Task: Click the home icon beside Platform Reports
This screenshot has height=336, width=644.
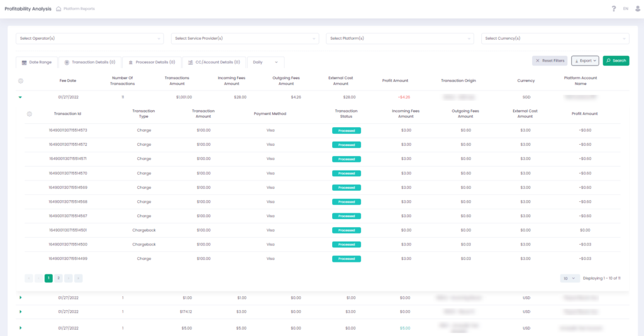Action: [58, 9]
